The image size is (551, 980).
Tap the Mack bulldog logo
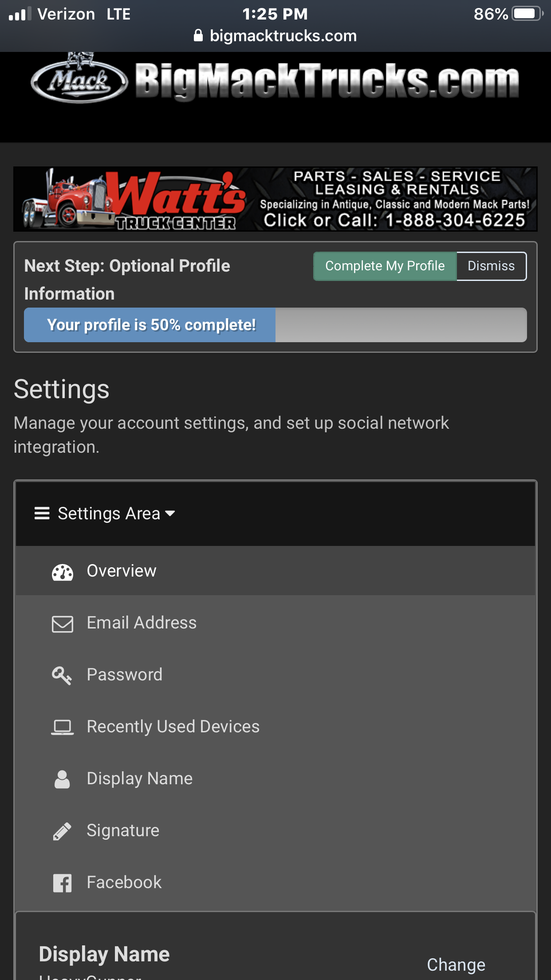point(79,78)
